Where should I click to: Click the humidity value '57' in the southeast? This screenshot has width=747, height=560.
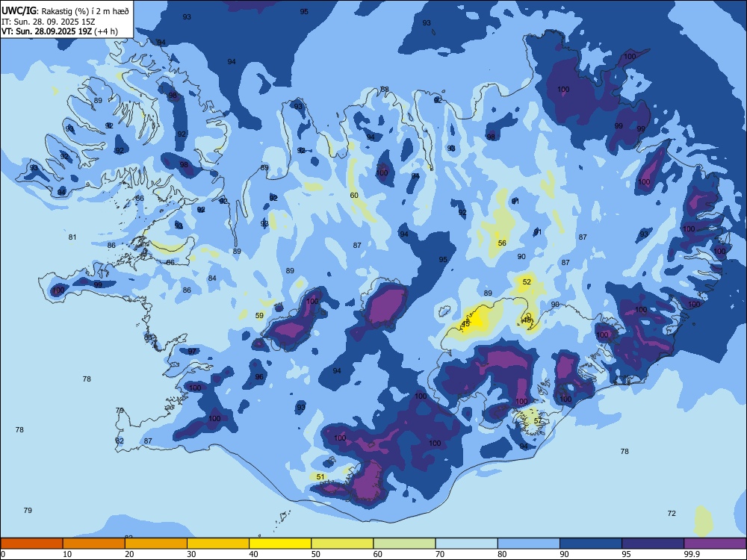point(538,421)
